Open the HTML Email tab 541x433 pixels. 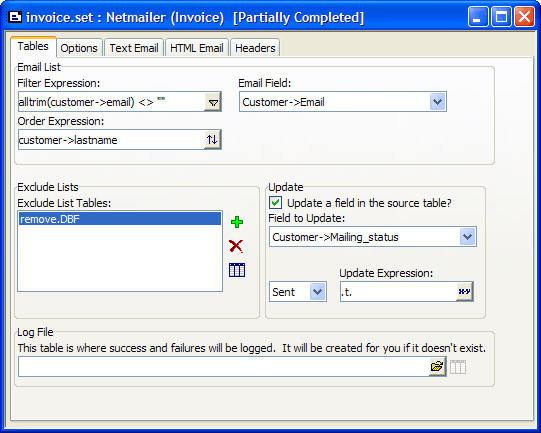coord(197,48)
